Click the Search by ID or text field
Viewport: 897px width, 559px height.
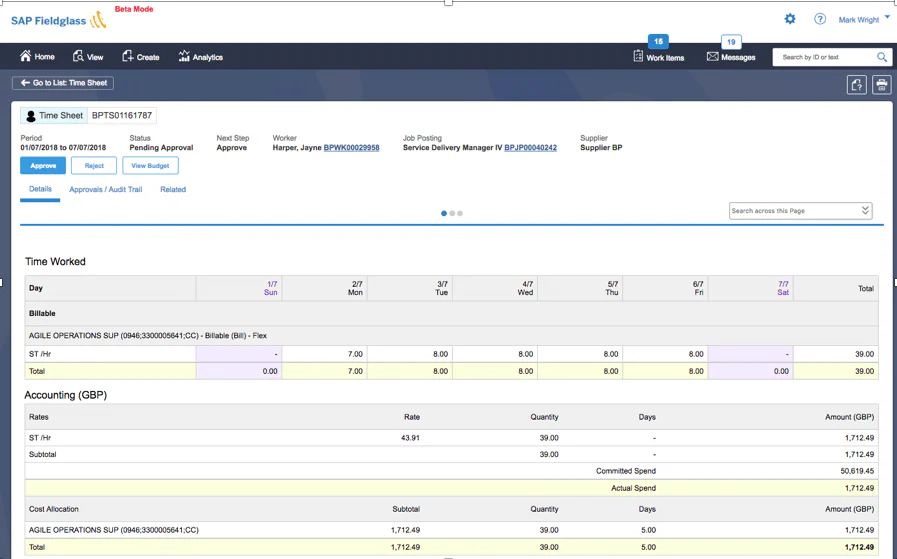(824, 57)
